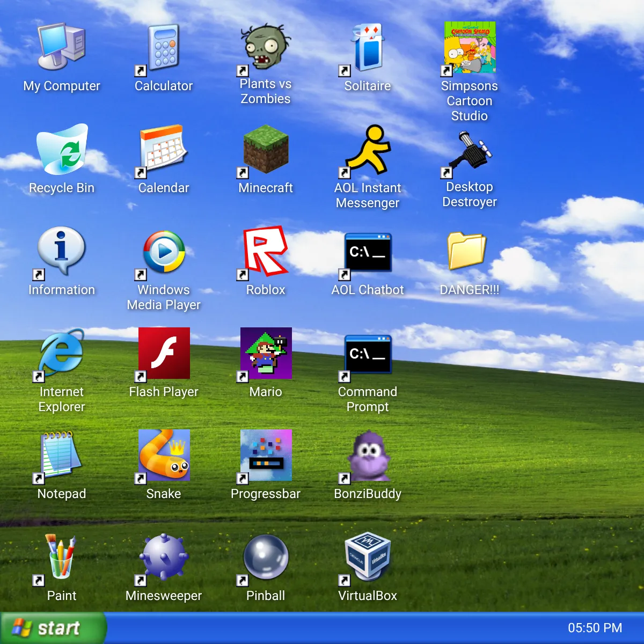The image size is (644, 644).
Task: Open the Simpsons Cartoon Studio shortcut
Action: [470, 48]
